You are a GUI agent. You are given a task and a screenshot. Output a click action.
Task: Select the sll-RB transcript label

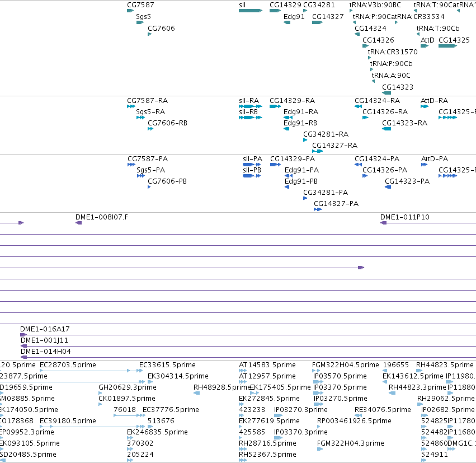click(248, 112)
